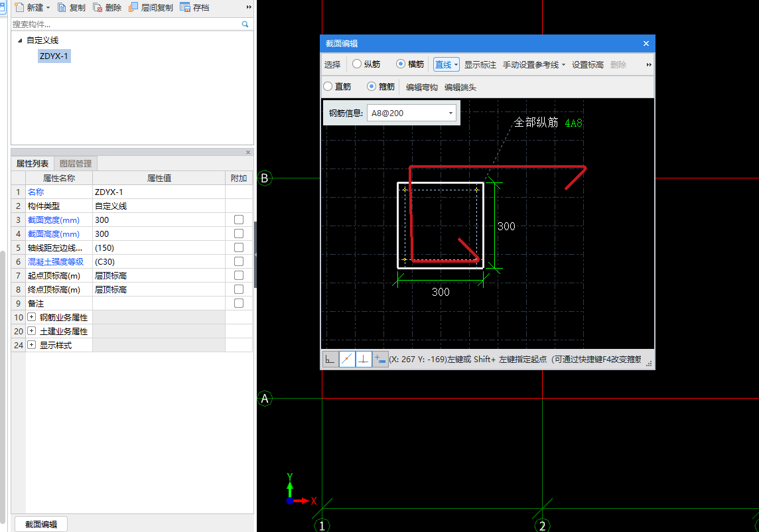Image resolution: width=759 pixels, height=532 pixels.
Task: Click 截面宽度(mm) value 300
Action: [x=159, y=220]
